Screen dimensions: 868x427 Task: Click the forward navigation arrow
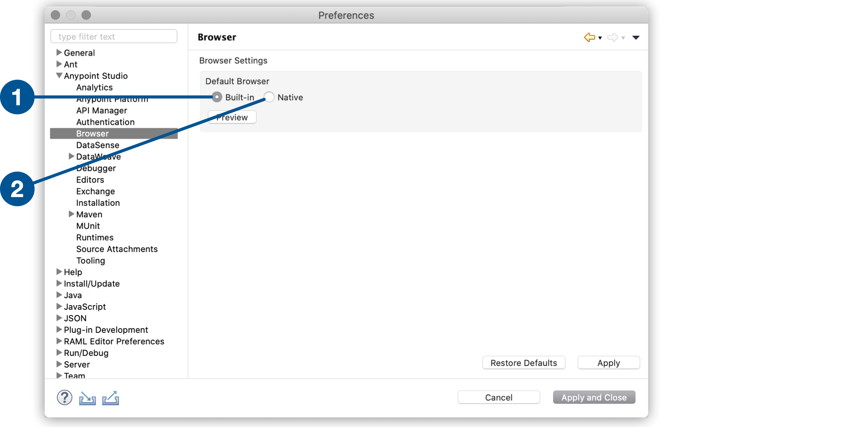click(613, 37)
